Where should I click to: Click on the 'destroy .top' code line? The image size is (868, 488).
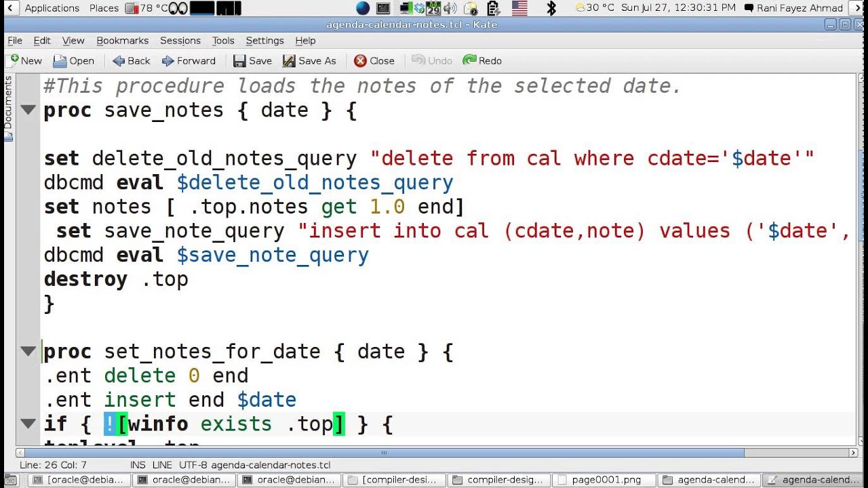[116, 279]
